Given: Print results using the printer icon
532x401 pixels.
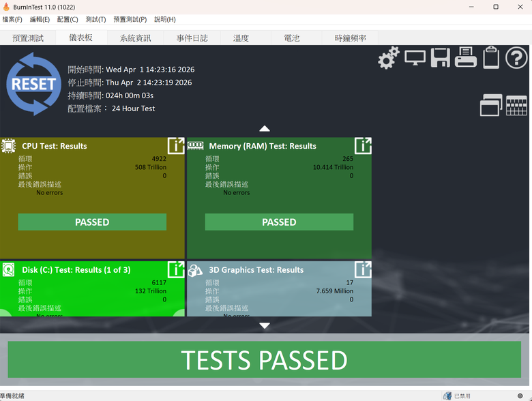Looking at the screenshot, I should coord(465,57).
